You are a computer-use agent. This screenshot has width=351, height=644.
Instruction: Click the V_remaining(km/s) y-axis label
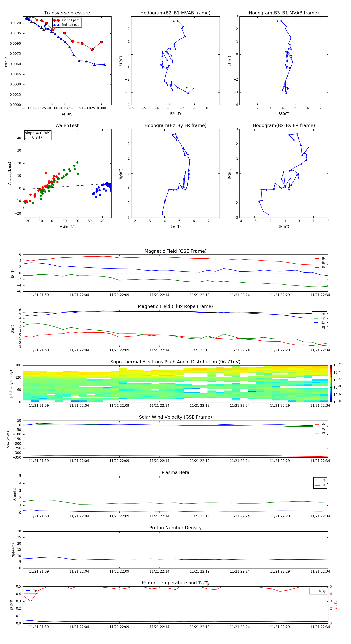(x=10, y=173)
